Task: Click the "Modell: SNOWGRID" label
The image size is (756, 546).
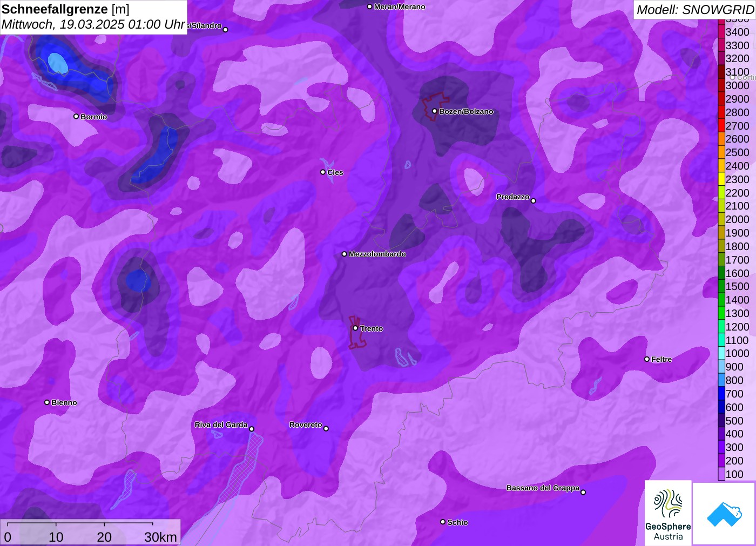Action: tap(695, 10)
